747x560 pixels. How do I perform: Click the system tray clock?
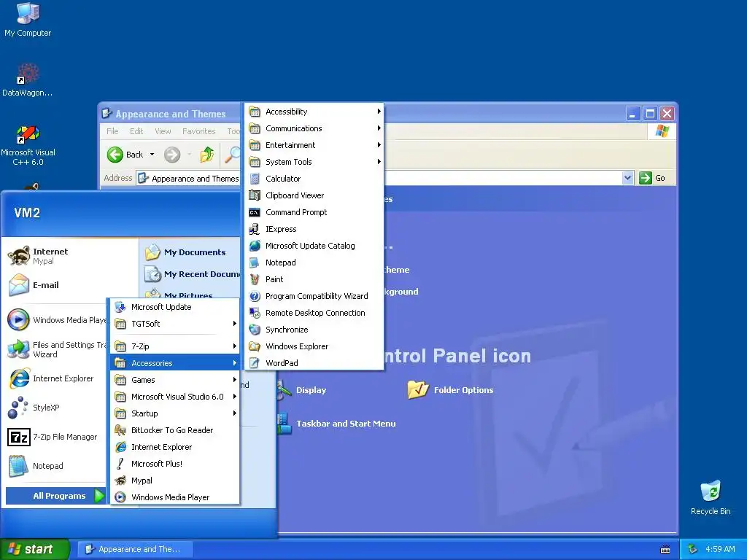(720, 549)
